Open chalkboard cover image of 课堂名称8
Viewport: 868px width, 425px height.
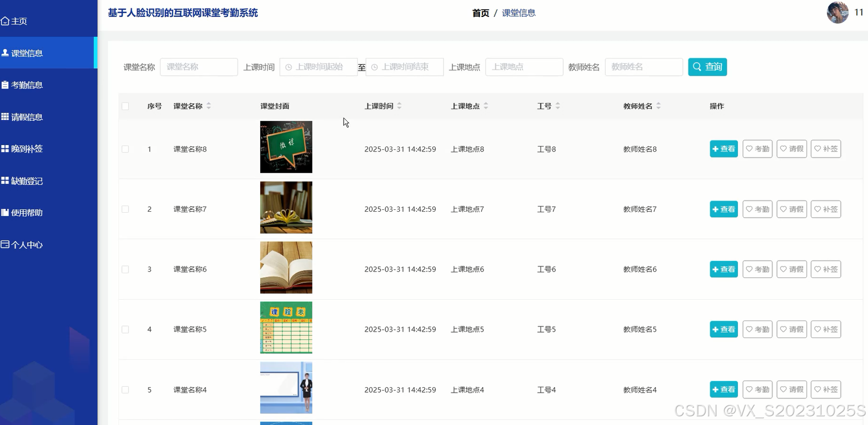click(286, 147)
